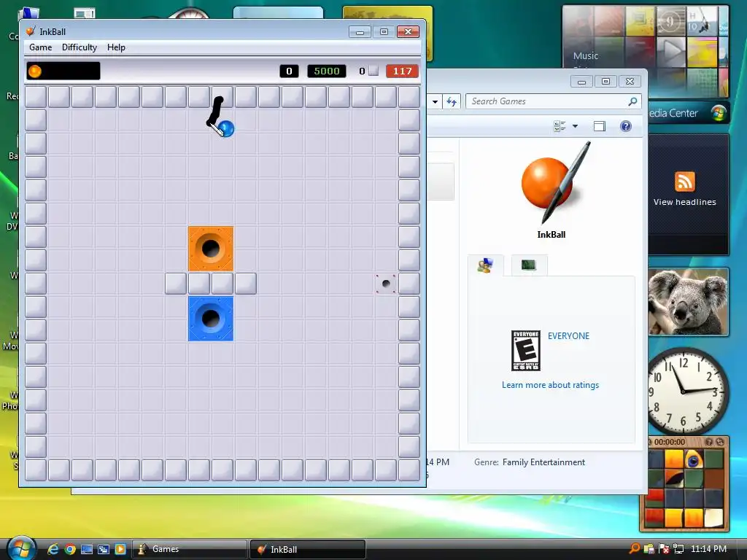The height and width of the screenshot is (560, 747).
Task: Select the ratings tab in preview pane
Action: 485,265
